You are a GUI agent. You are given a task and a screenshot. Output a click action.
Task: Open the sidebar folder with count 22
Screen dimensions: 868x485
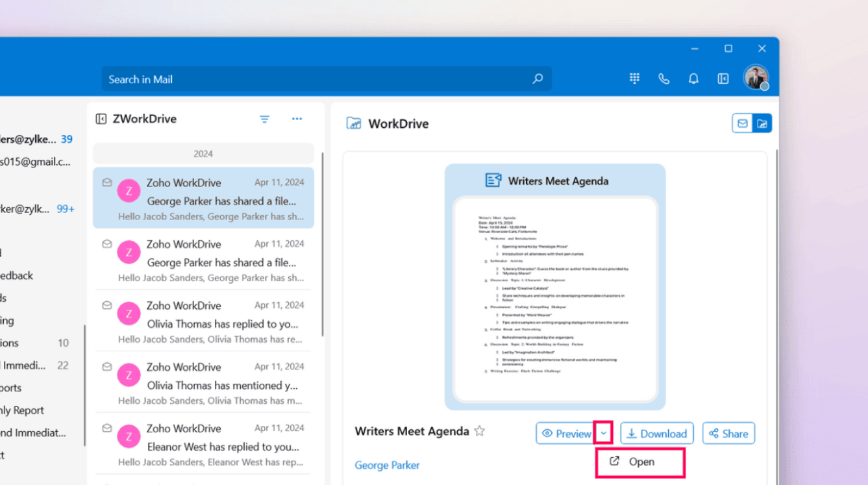click(x=36, y=366)
